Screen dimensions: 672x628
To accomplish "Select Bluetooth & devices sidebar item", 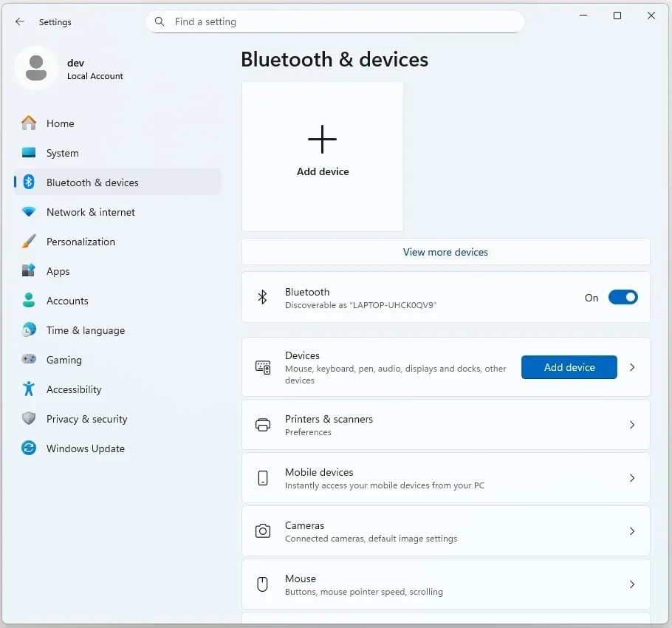I will click(117, 182).
